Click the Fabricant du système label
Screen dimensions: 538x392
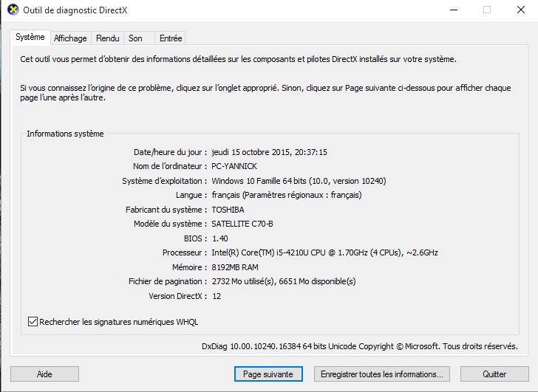tap(166, 210)
